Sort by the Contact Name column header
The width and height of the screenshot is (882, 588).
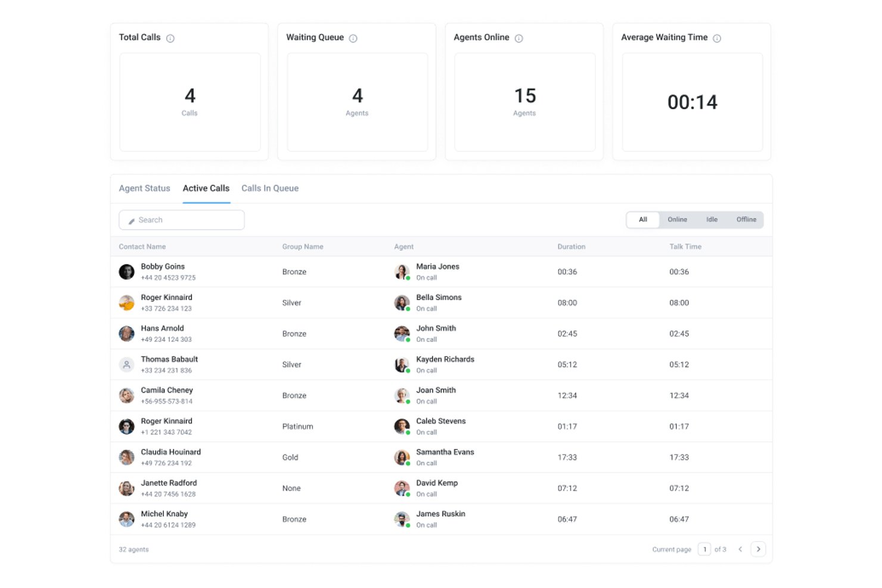pos(142,247)
